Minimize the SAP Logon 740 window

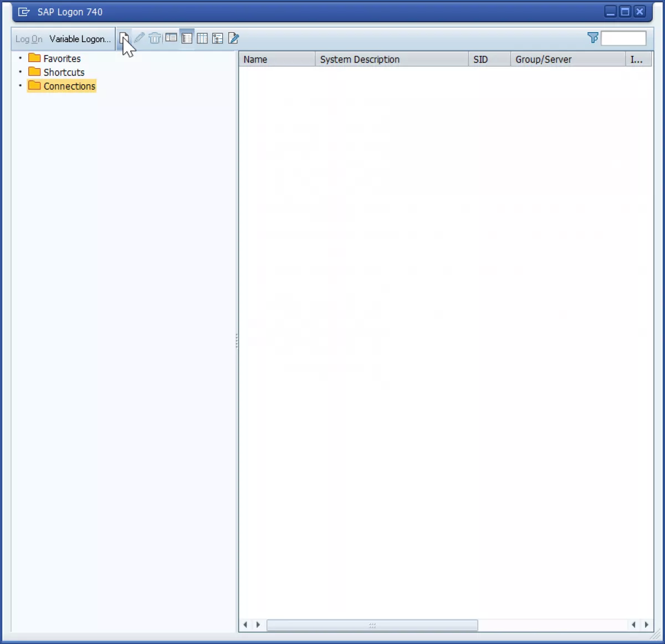pyautogui.click(x=611, y=12)
